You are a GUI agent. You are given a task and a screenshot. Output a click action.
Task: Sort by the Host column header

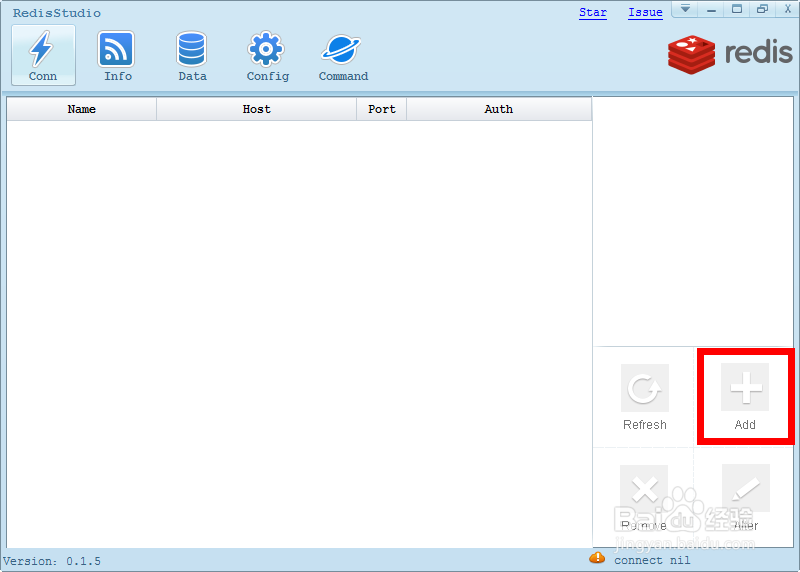[256, 109]
